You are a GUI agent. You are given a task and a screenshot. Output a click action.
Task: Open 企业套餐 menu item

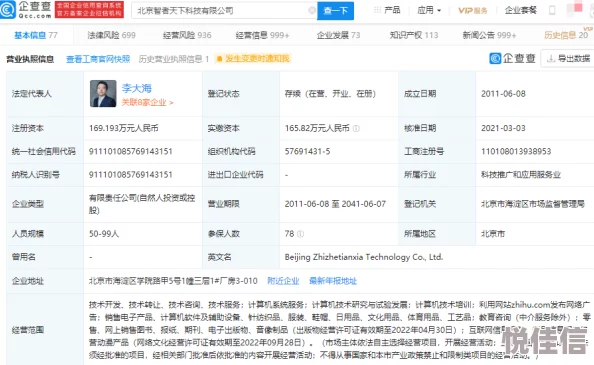point(521,10)
